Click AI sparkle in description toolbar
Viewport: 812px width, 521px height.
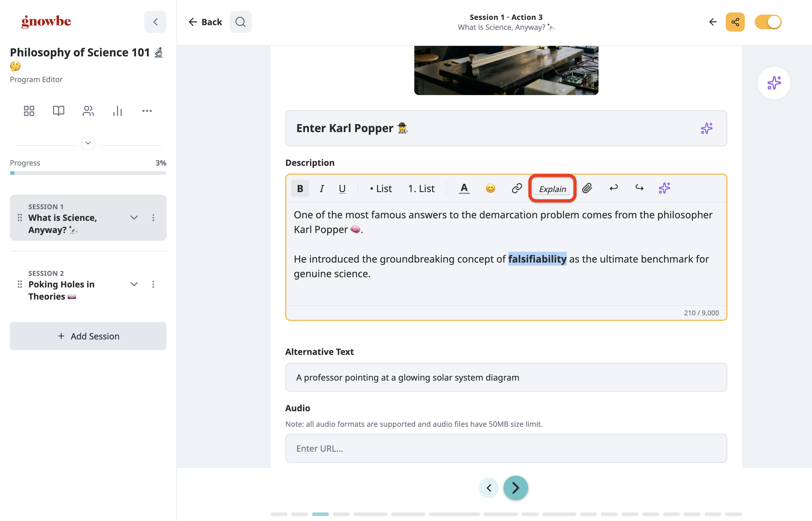tap(664, 188)
